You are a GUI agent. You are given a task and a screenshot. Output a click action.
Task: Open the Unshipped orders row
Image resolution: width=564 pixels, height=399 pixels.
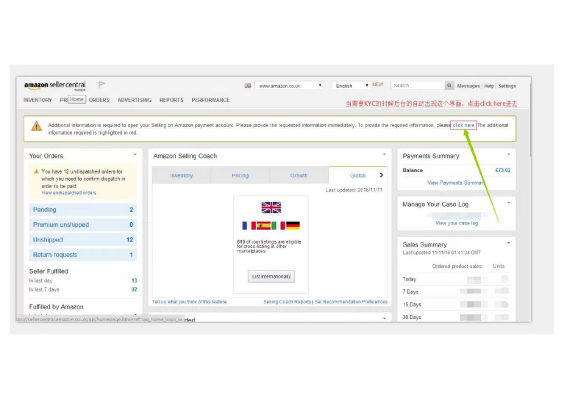coord(83,240)
